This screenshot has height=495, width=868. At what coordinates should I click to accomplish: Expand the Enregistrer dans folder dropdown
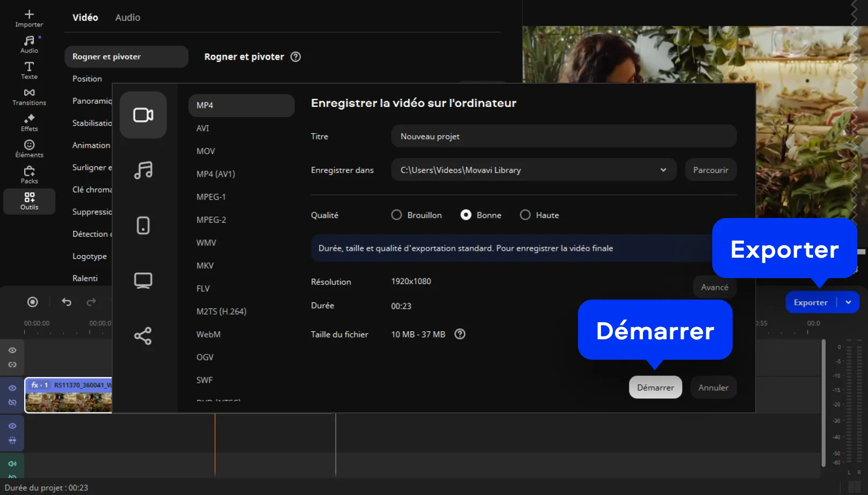663,170
